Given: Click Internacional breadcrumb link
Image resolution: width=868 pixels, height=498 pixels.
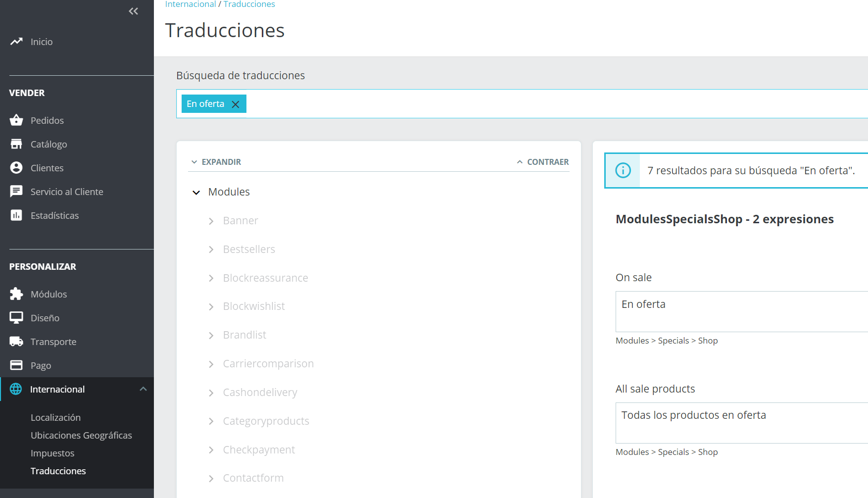Looking at the screenshot, I should pos(191,4).
